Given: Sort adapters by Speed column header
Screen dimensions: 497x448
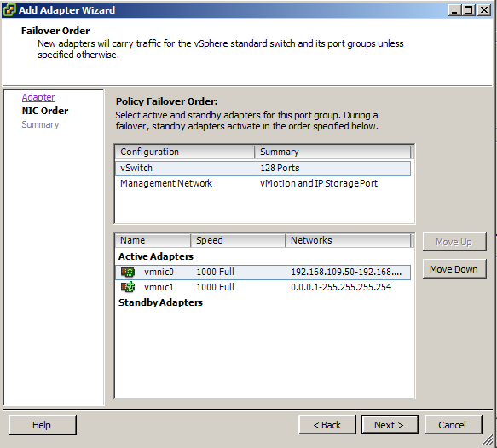Looking at the screenshot, I should coord(238,240).
